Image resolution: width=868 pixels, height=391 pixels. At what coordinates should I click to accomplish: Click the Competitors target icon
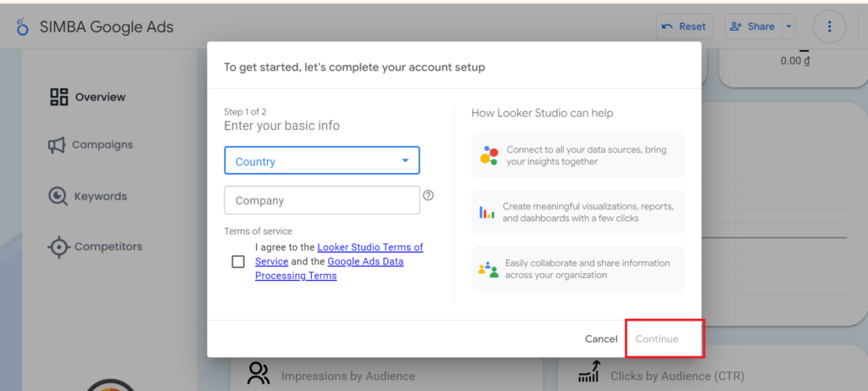(x=58, y=247)
